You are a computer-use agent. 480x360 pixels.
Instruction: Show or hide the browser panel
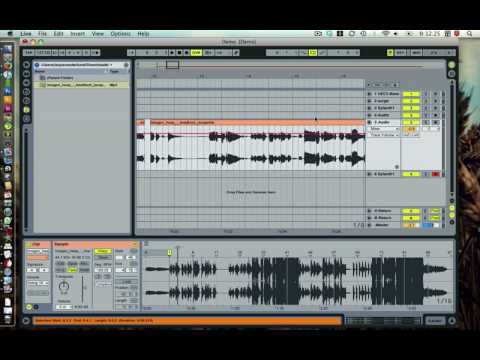(x=27, y=65)
